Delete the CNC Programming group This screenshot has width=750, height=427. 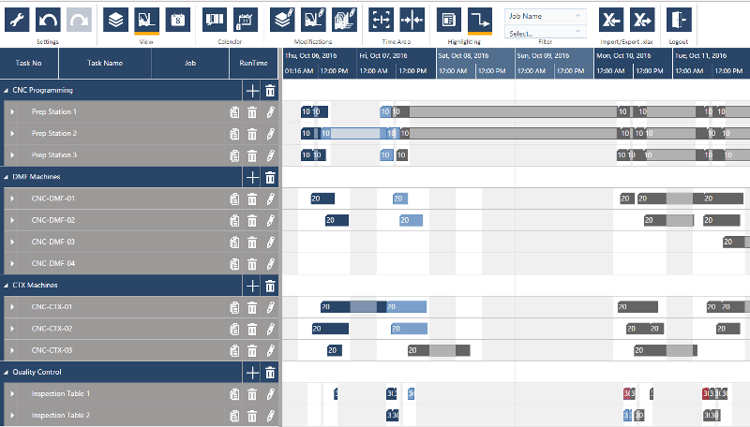click(x=270, y=90)
